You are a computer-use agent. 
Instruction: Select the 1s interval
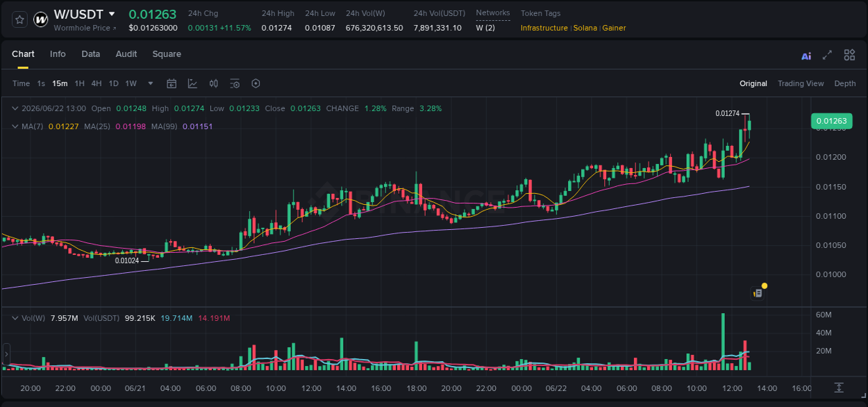[41, 83]
